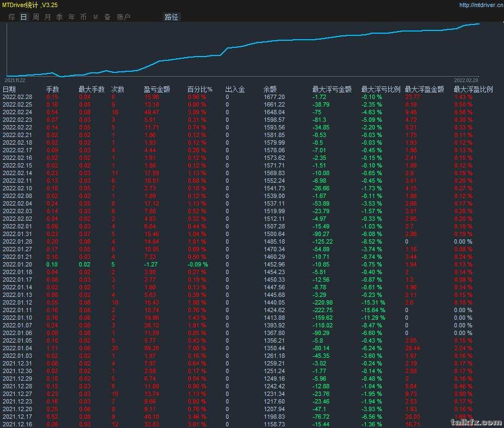Select the 2021.12.16 date row
The width and height of the screenshot is (504, 428).
pos(17,424)
